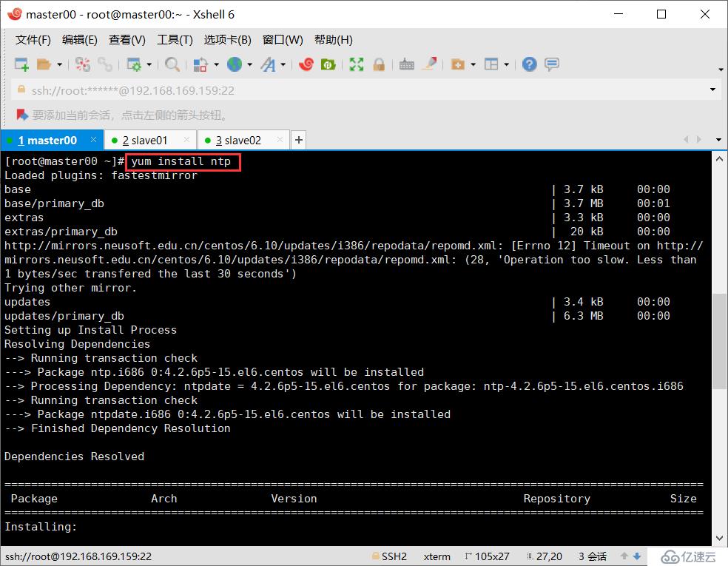Expand the add-folder dropdown arrow

click(x=473, y=64)
